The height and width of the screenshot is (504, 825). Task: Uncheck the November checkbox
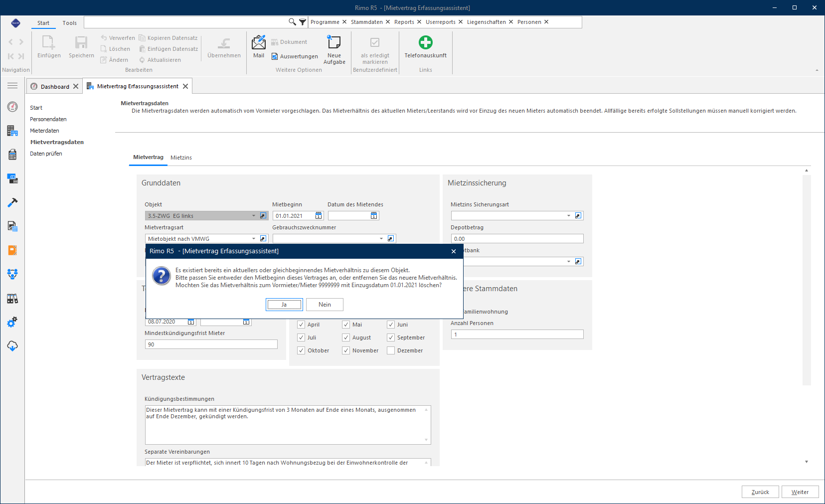(346, 350)
